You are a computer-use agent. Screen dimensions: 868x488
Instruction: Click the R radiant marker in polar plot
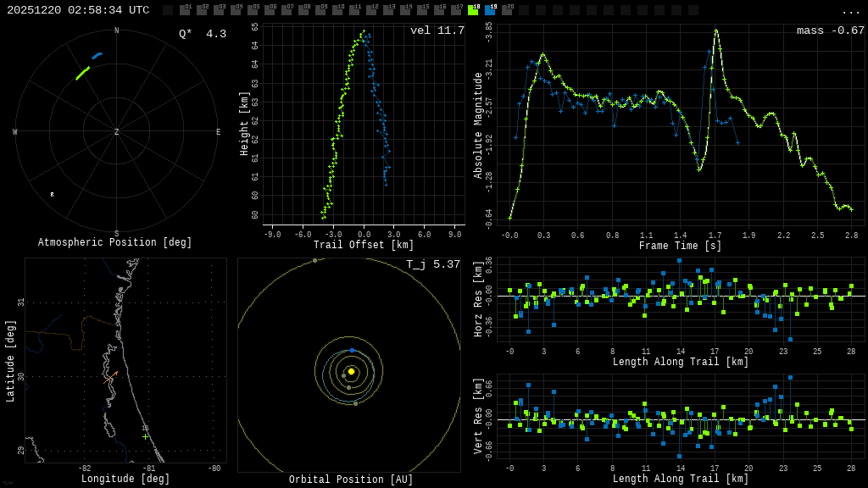[x=52, y=195]
